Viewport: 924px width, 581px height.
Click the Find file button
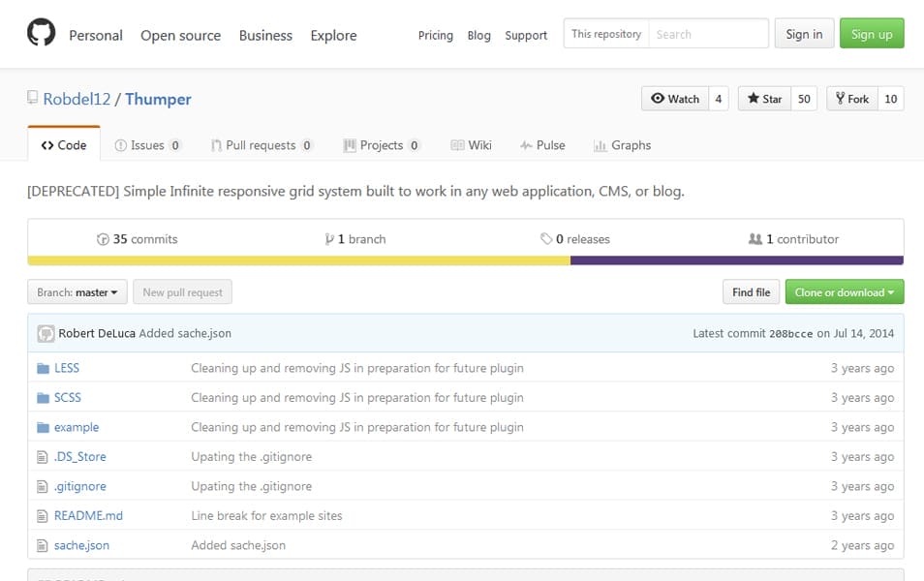click(x=751, y=291)
